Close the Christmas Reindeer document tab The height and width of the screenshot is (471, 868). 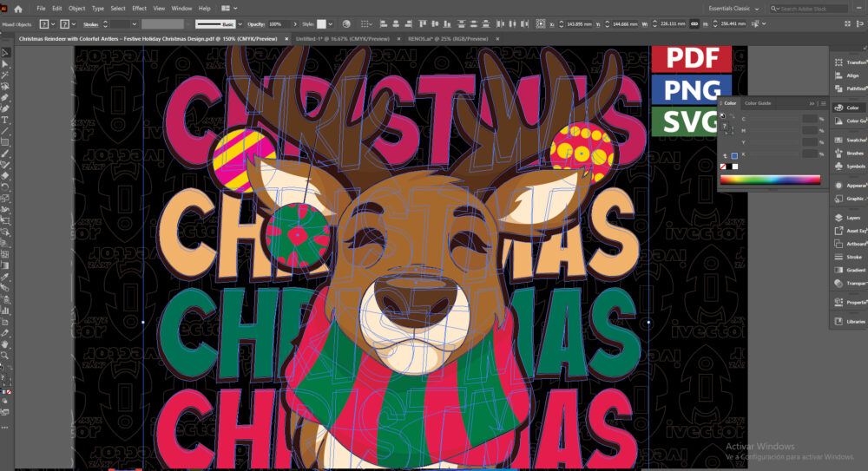pos(286,39)
